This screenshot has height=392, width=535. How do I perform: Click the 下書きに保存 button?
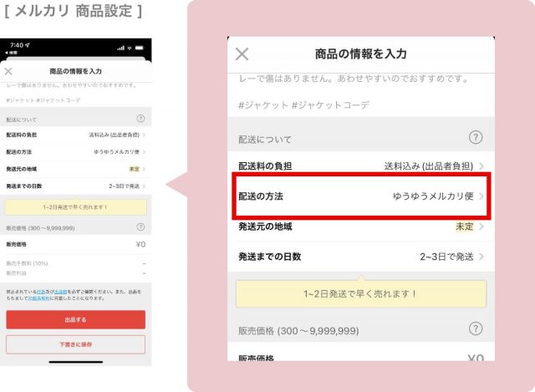click(x=76, y=344)
